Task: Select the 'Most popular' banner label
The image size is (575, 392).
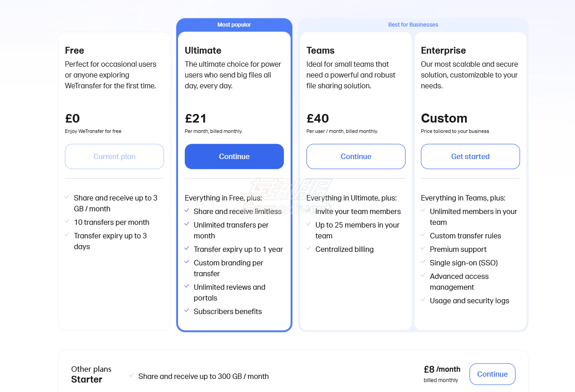Action: (x=234, y=25)
